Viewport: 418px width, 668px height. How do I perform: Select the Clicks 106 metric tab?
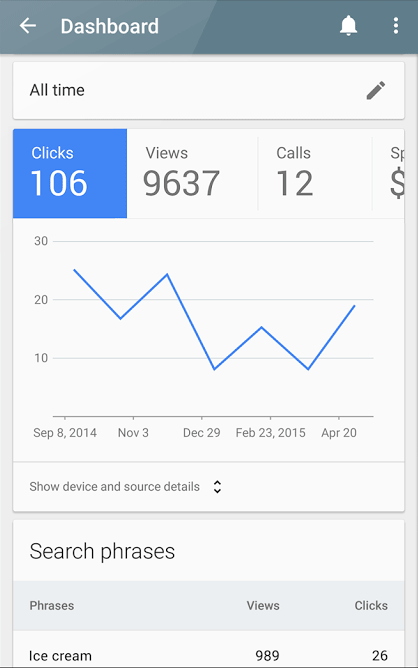(x=70, y=173)
